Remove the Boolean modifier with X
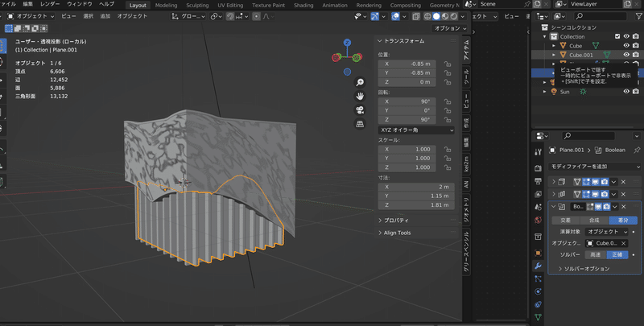The image size is (644, 326). click(x=623, y=207)
